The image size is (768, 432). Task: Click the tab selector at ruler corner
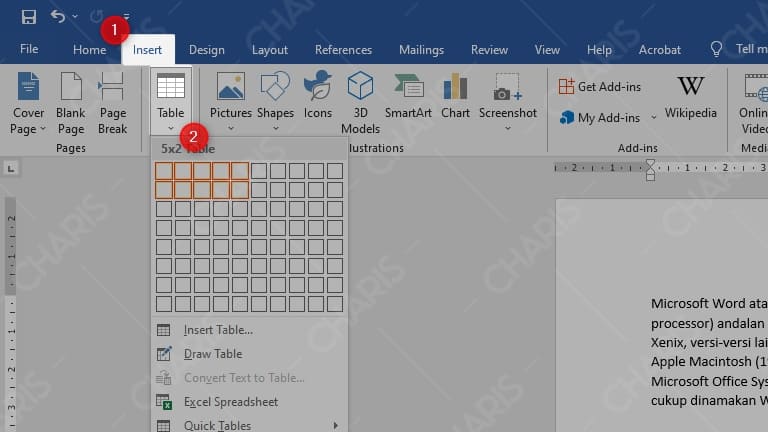point(11,168)
